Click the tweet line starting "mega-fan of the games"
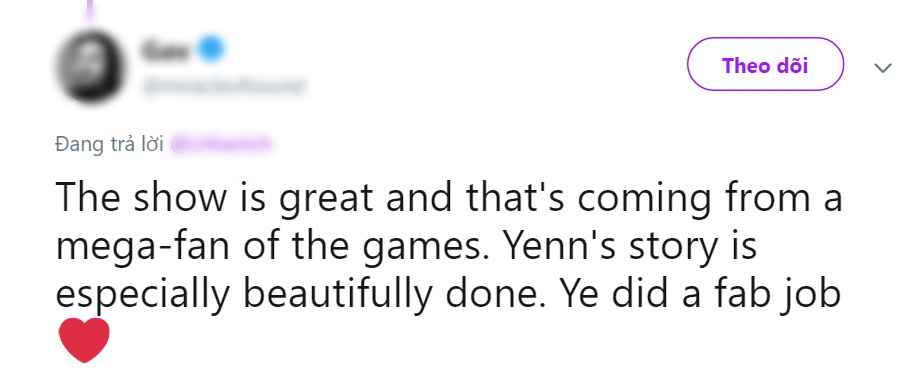 [406, 245]
